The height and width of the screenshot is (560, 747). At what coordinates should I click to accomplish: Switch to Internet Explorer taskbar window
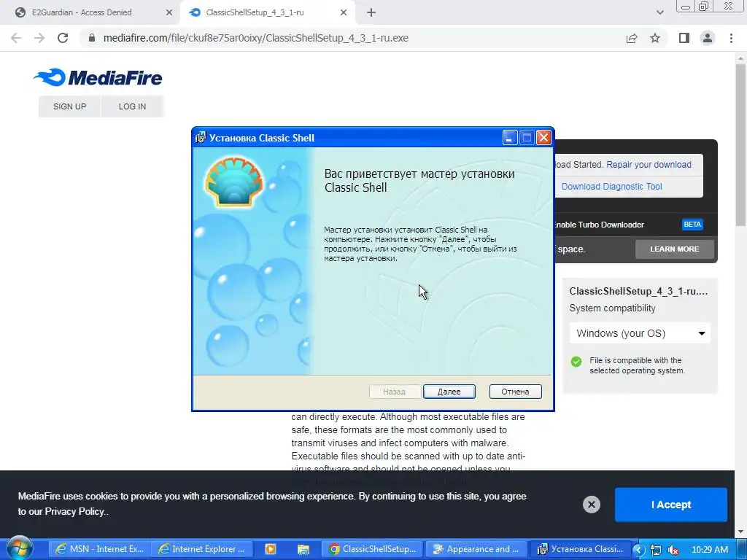click(x=202, y=549)
